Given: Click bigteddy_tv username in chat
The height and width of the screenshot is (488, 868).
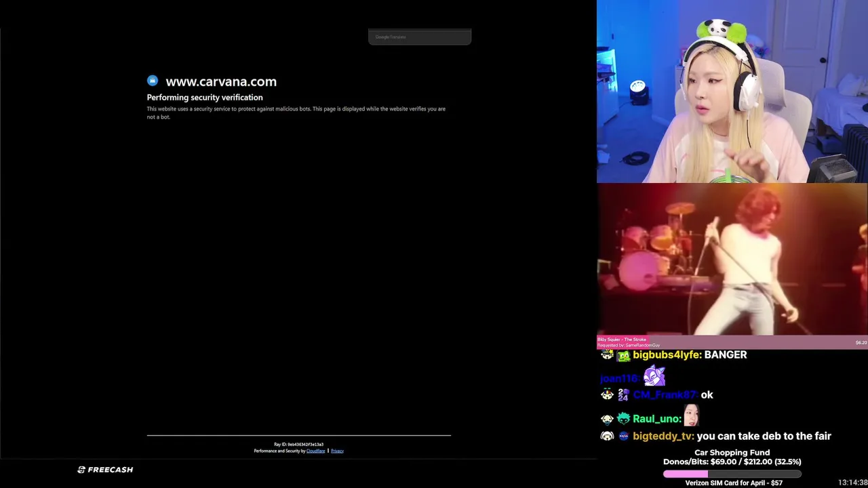Looking at the screenshot, I should point(663,436).
